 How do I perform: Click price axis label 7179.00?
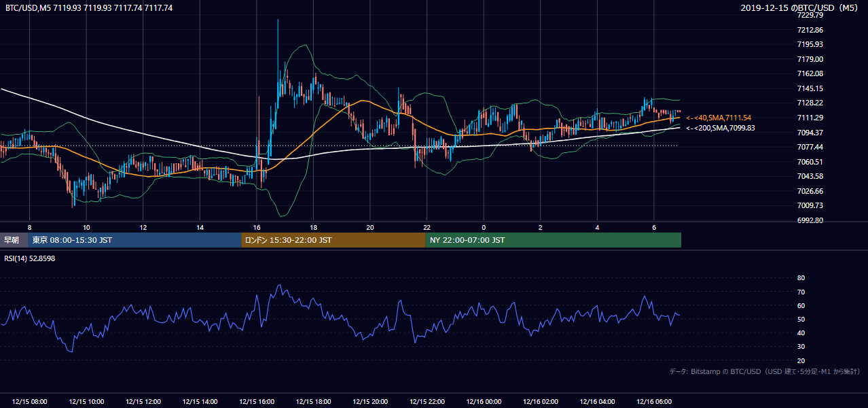[810, 59]
